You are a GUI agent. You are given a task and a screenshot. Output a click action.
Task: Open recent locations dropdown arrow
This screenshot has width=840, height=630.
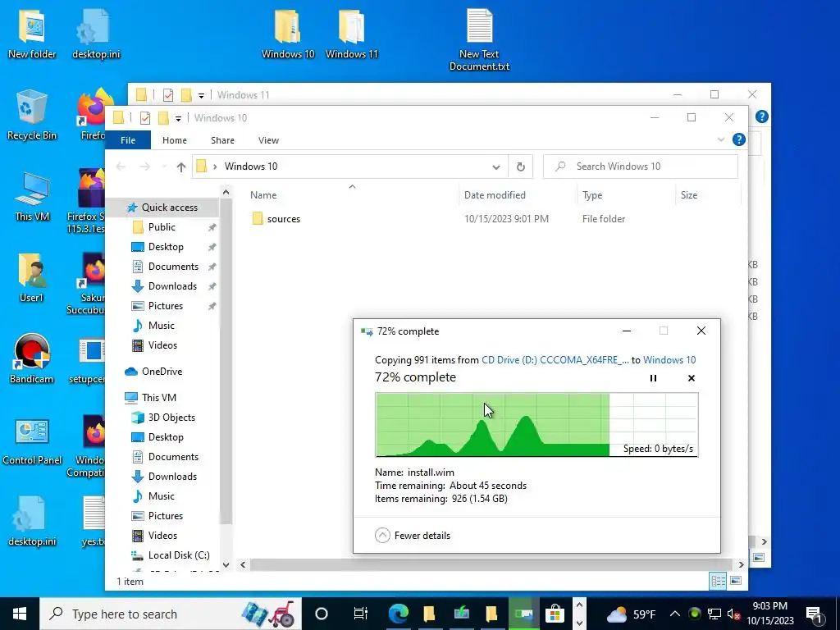(164, 167)
